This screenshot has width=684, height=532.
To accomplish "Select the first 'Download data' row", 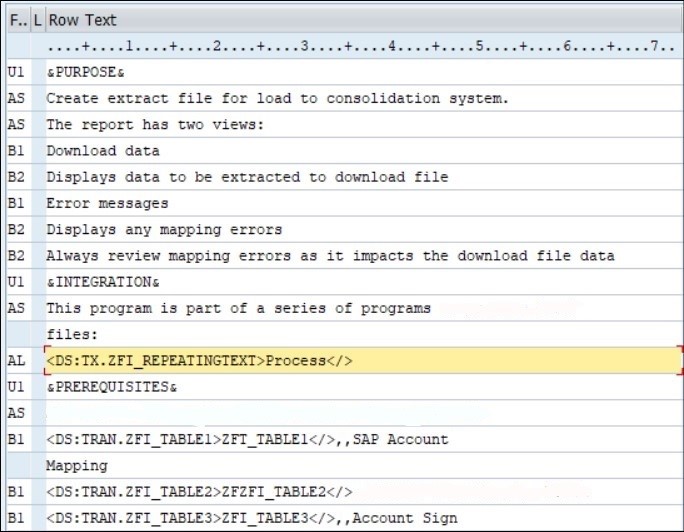I will coord(364,150).
